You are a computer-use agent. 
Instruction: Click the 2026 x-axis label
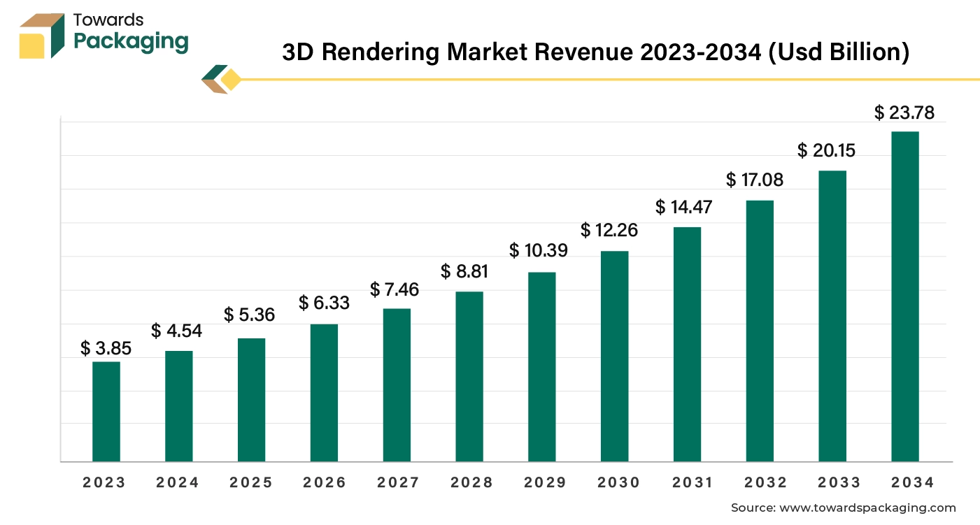click(x=325, y=482)
